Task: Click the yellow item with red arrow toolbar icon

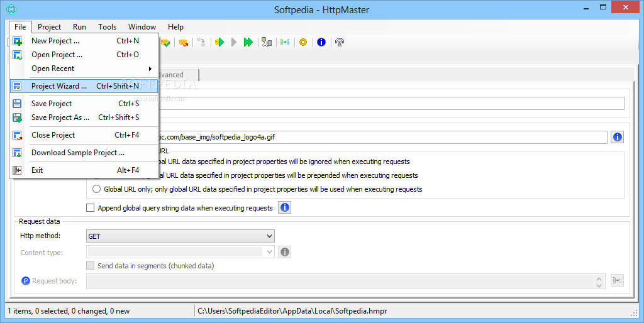Action: point(184,42)
